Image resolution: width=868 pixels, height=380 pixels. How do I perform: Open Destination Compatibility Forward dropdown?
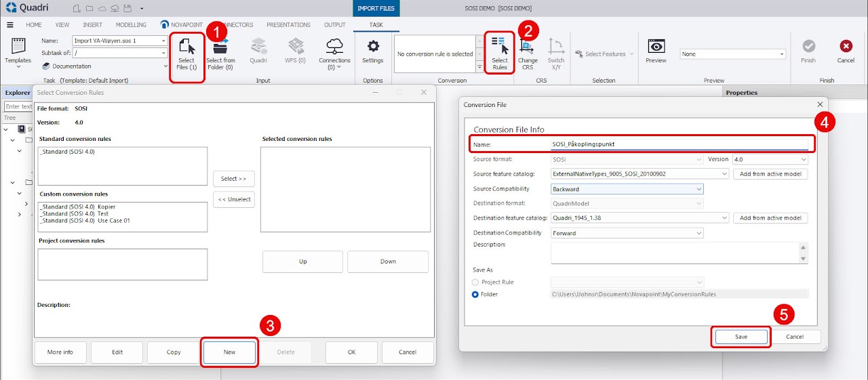pyautogui.click(x=698, y=233)
